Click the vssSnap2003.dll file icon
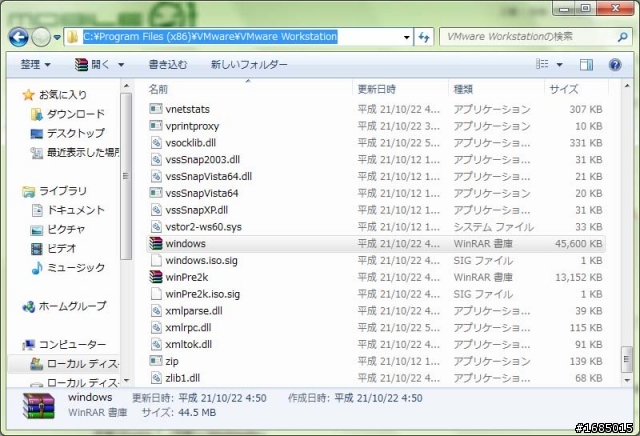The image size is (640, 436). point(156,159)
